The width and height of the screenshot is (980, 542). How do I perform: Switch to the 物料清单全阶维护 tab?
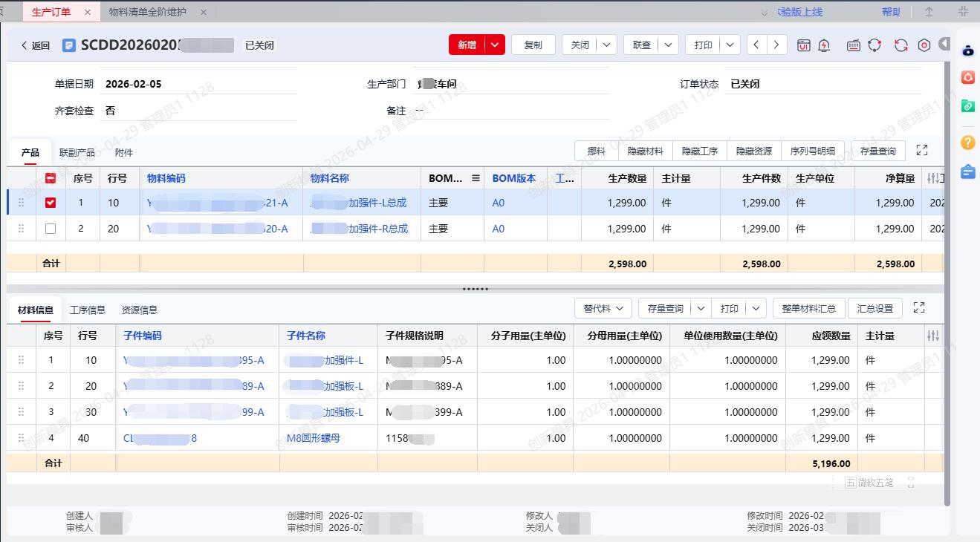point(147,12)
